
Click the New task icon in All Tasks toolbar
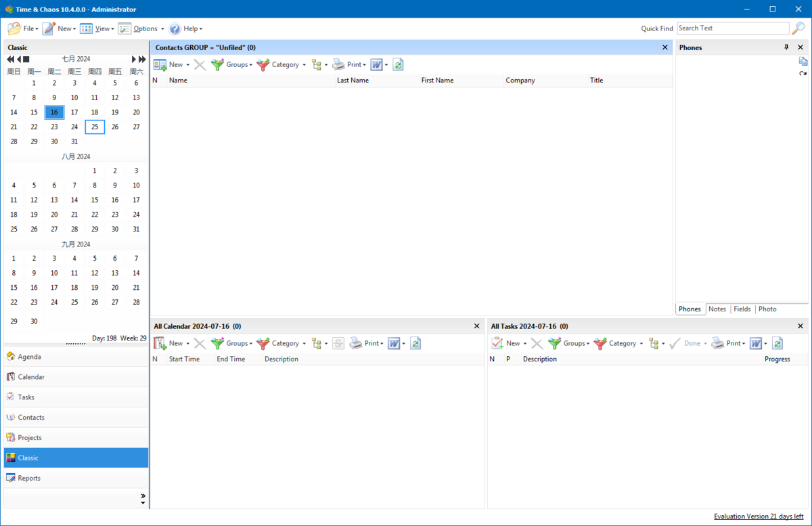[497, 344]
